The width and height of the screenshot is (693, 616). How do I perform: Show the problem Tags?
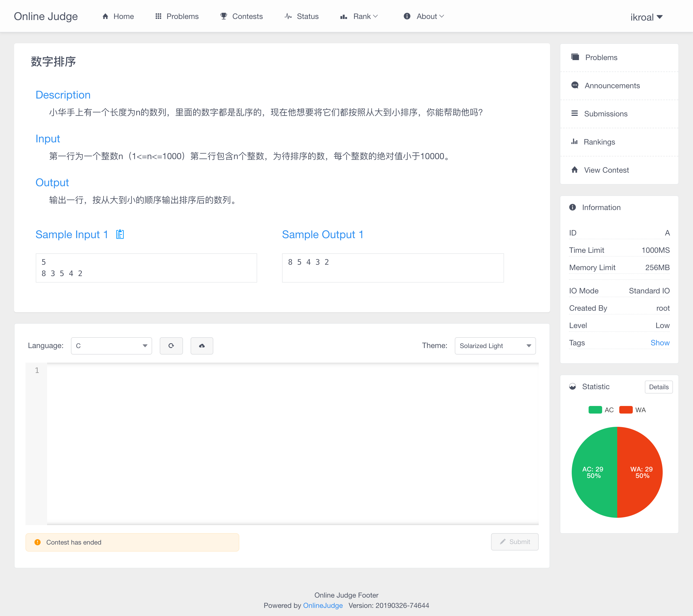(x=660, y=343)
